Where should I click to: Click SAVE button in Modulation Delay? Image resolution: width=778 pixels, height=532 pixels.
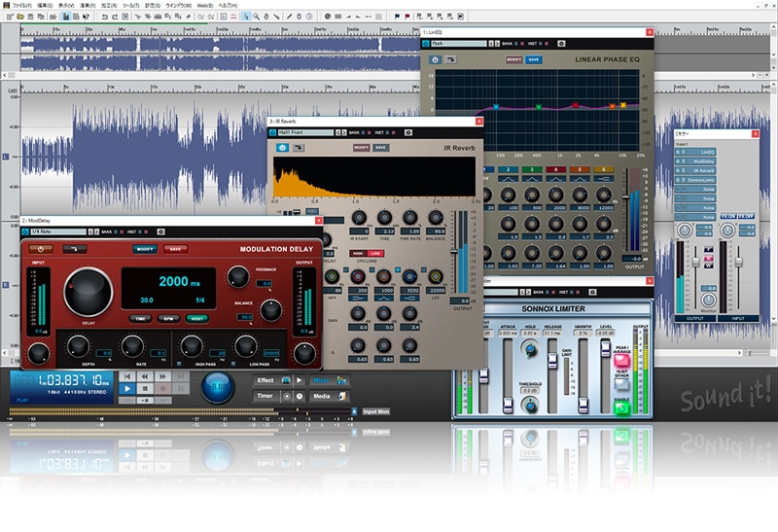click(x=175, y=248)
